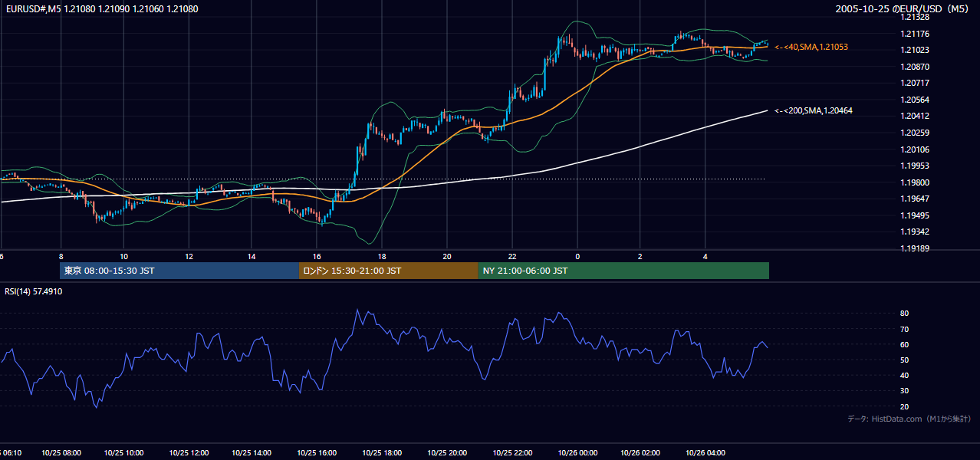Click the 10/25 12:00 date label
Viewport: 980px width, 460px height.
click(x=189, y=452)
